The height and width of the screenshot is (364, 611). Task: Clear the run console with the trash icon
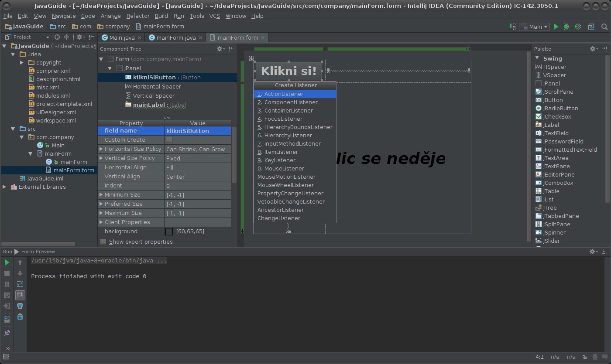pyautogui.click(x=20, y=317)
